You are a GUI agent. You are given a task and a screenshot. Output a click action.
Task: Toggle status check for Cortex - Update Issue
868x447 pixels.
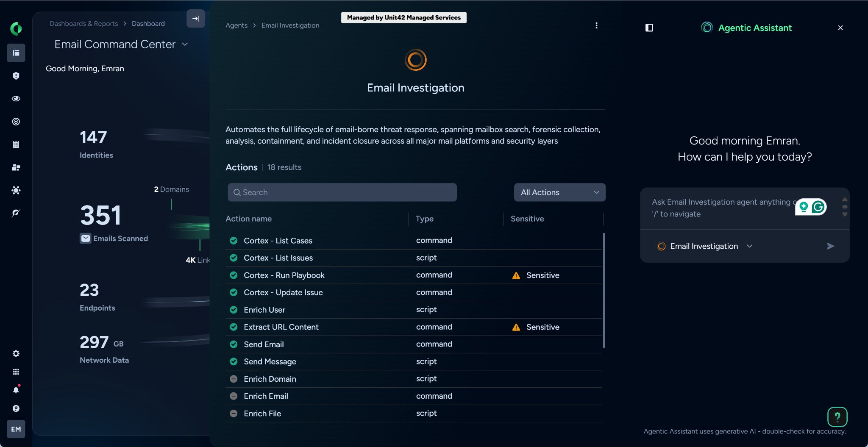click(x=234, y=292)
